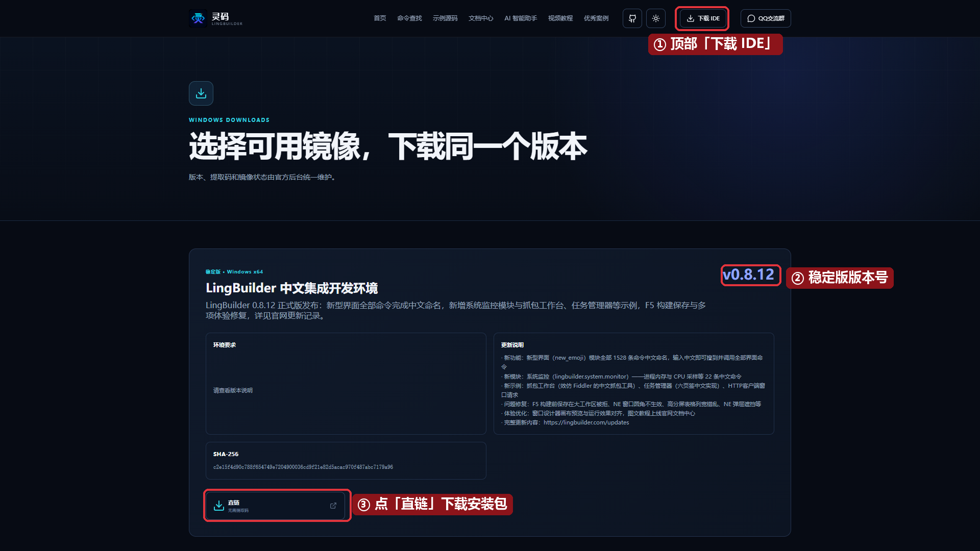This screenshot has width=980, height=551.
Task: Click the SHA-256 hash value text
Action: coord(303,467)
